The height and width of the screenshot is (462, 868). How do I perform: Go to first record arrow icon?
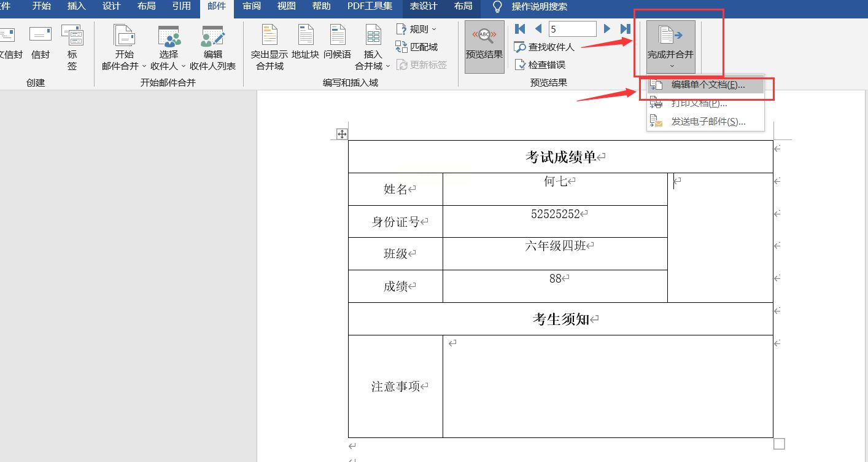[520, 28]
